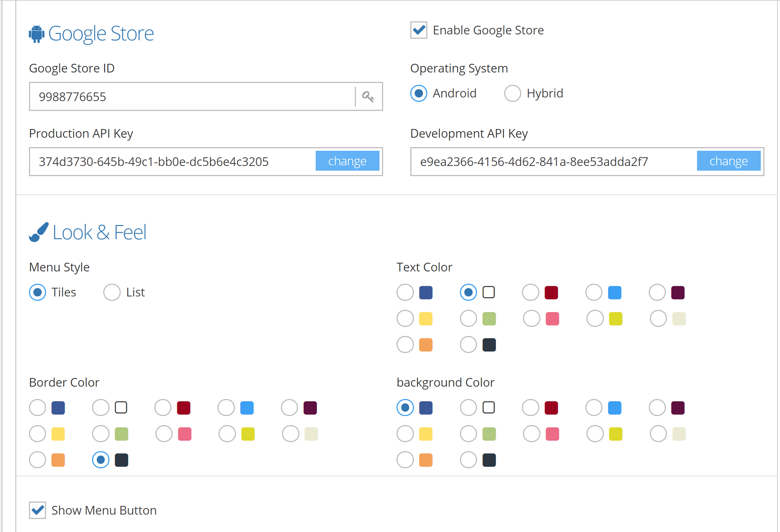The height and width of the screenshot is (532, 780).
Task: Choose Tiles menu style
Action: 37,292
